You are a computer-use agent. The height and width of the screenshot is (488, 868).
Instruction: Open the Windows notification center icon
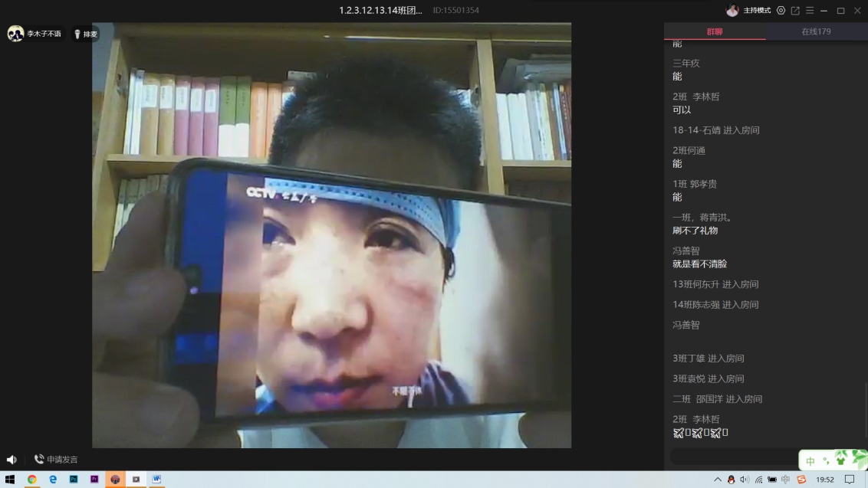point(850,480)
